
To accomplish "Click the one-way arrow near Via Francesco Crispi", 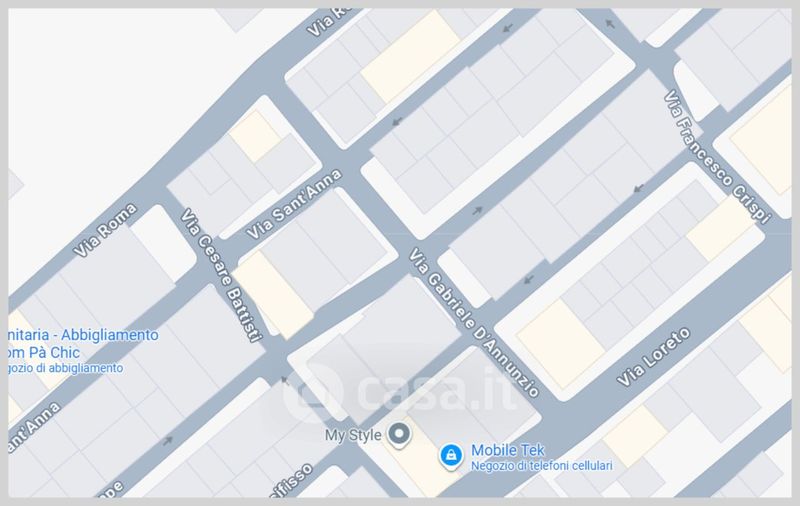I will pos(610,23).
